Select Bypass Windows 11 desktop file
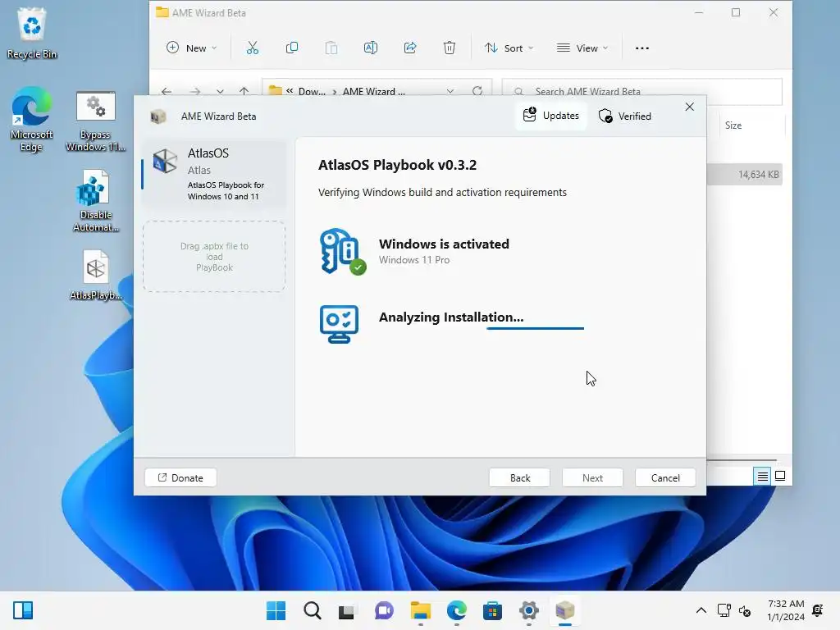Screen dimensions: 840x630 click(x=95, y=122)
